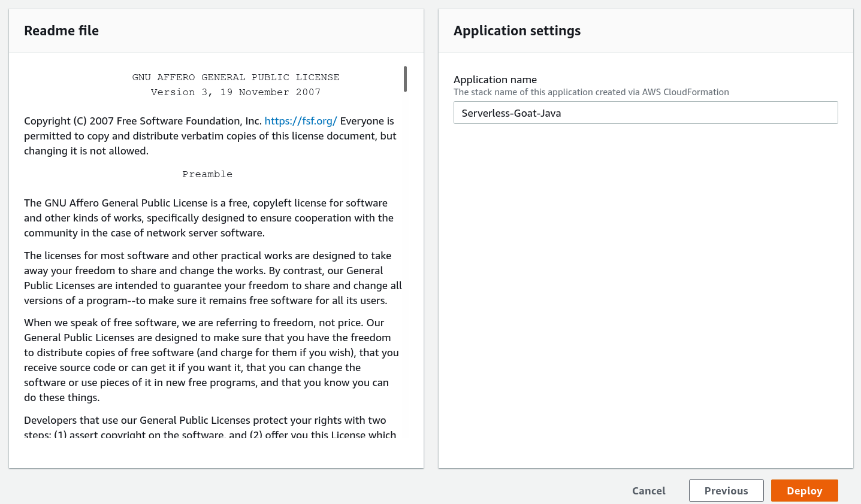
Task: Click the AWS CloudFormation helper text
Action: pos(591,92)
